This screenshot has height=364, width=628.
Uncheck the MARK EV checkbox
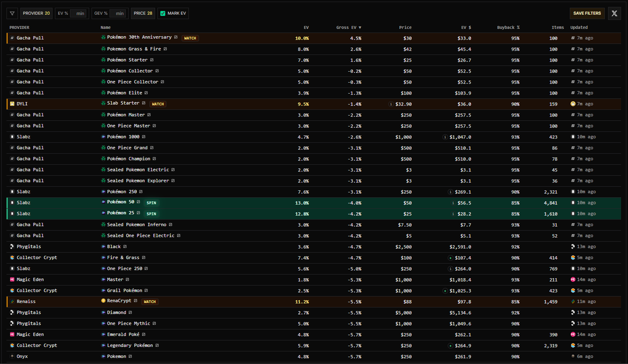click(x=163, y=13)
